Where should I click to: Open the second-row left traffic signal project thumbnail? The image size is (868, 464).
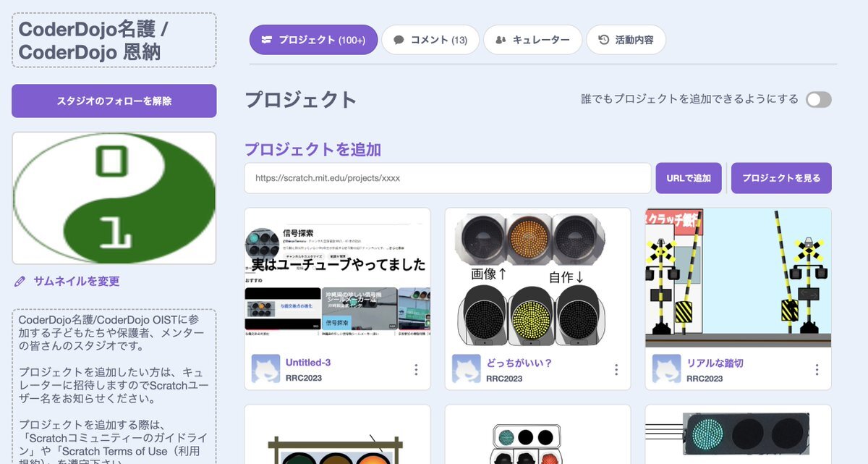(x=337, y=434)
